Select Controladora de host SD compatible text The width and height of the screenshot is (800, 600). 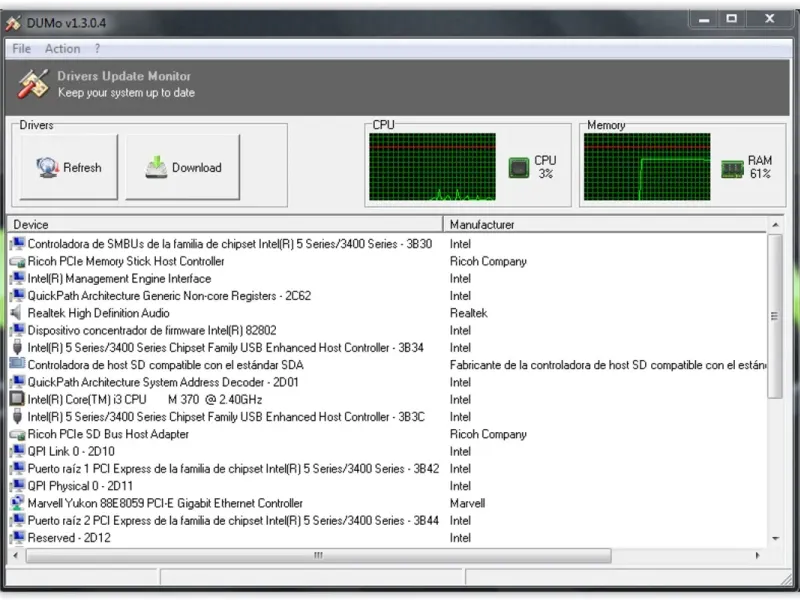tap(165, 365)
